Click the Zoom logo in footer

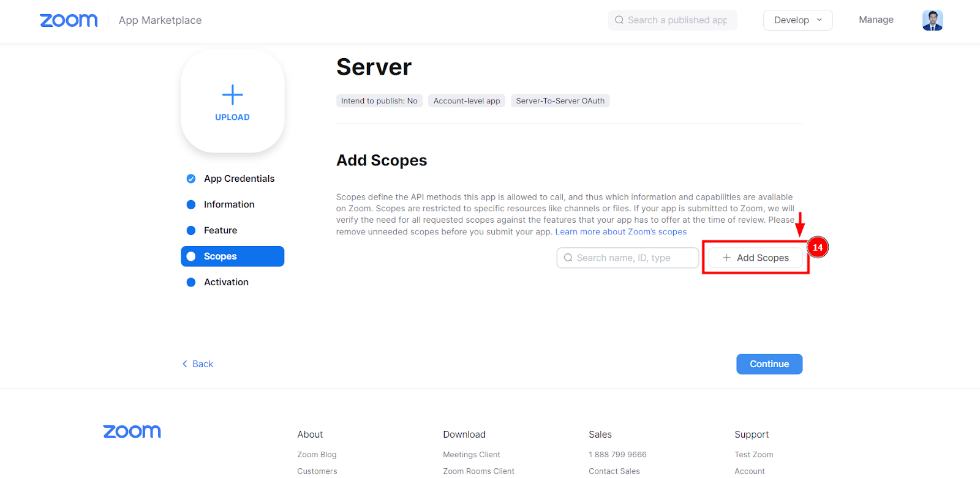click(x=132, y=431)
